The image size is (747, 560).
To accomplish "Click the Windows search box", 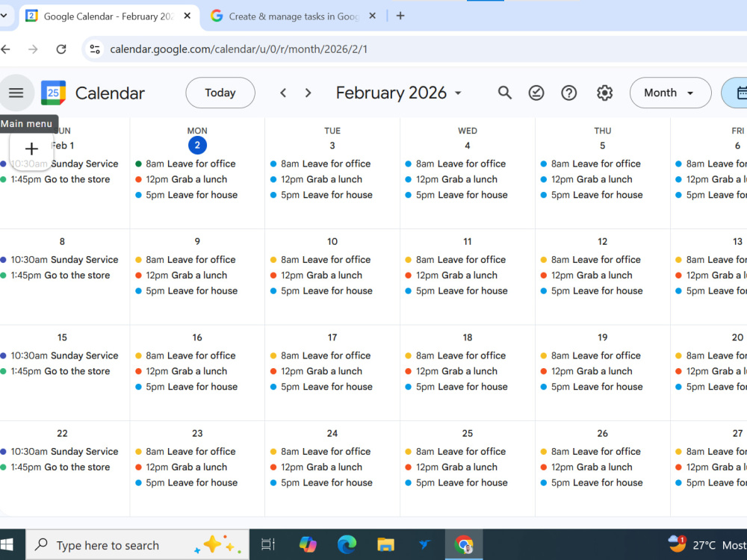I will coord(137,545).
